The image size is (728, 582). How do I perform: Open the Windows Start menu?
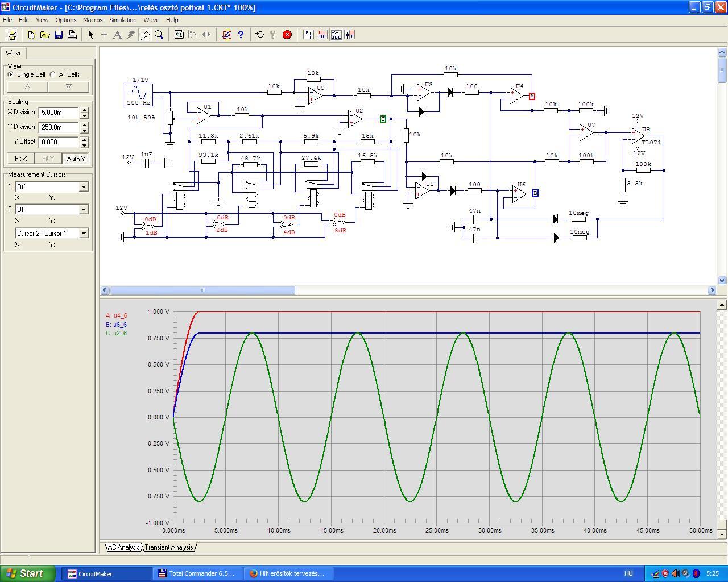[x=28, y=573]
